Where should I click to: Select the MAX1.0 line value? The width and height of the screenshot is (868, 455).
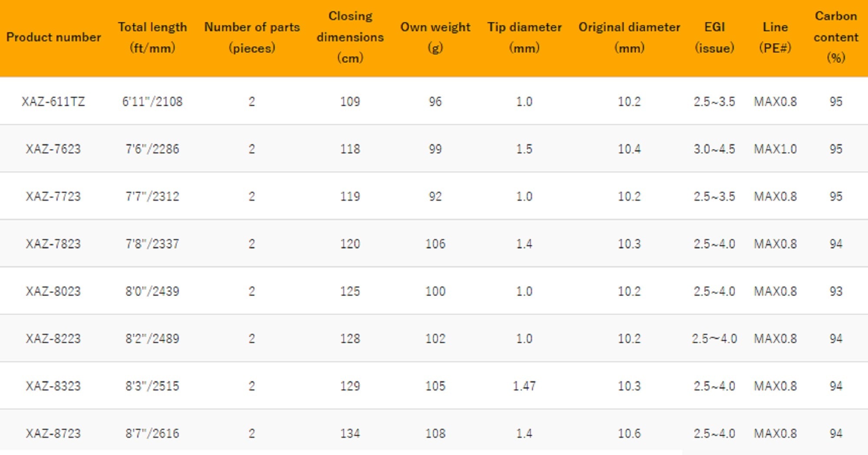pyautogui.click(x=775, y=149)
